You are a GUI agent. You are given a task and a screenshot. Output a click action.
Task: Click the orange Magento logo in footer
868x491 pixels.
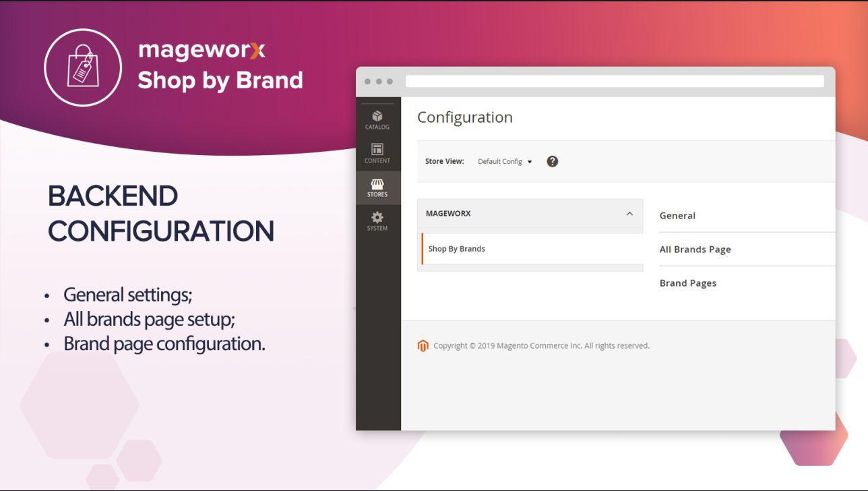(423, 346)
